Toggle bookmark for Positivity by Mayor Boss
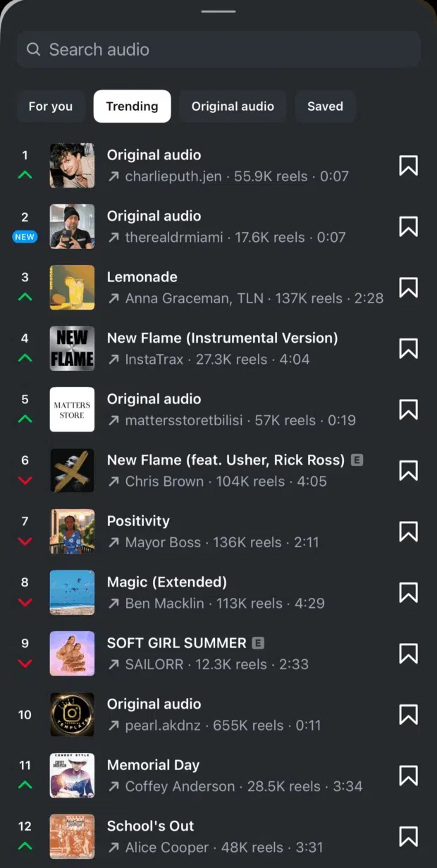 click(x=408, y=532)
